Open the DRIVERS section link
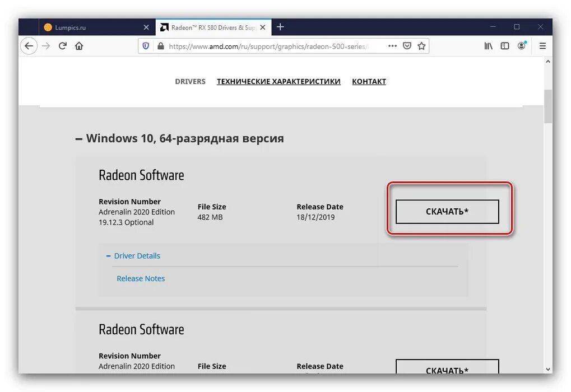 [x=190, y=82]
